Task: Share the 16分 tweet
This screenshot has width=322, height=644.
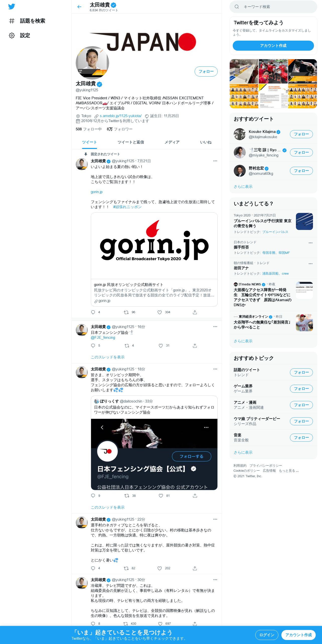Action: click(195, 346)
